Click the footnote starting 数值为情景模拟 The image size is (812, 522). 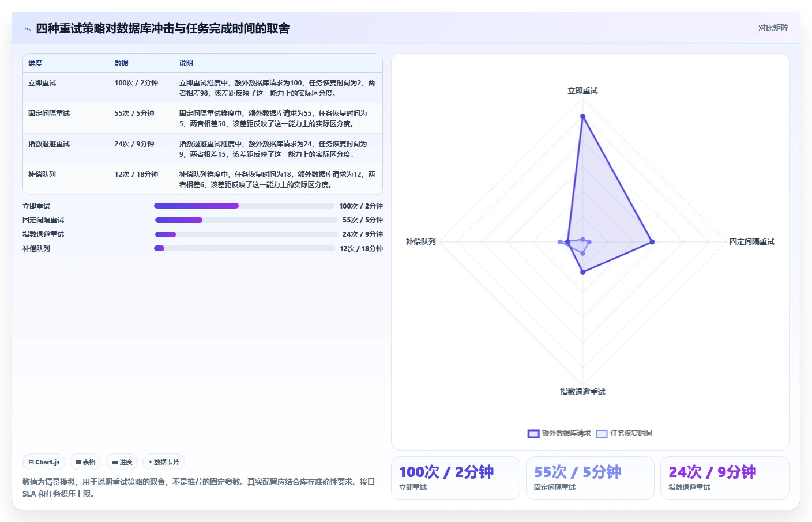(199, 487)
